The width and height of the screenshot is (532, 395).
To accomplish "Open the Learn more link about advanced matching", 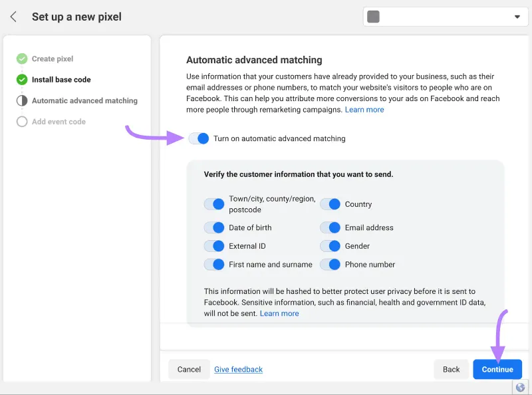I will (364, 109).
